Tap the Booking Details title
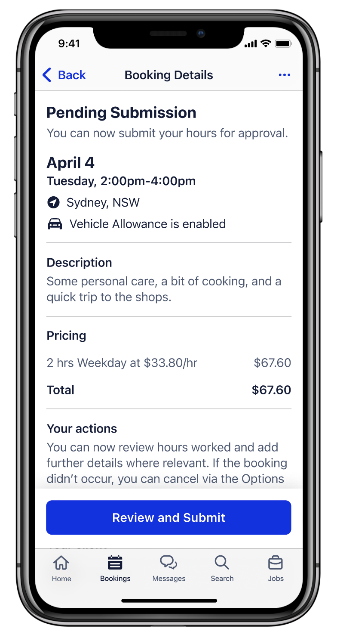 (x=168, y=75)
